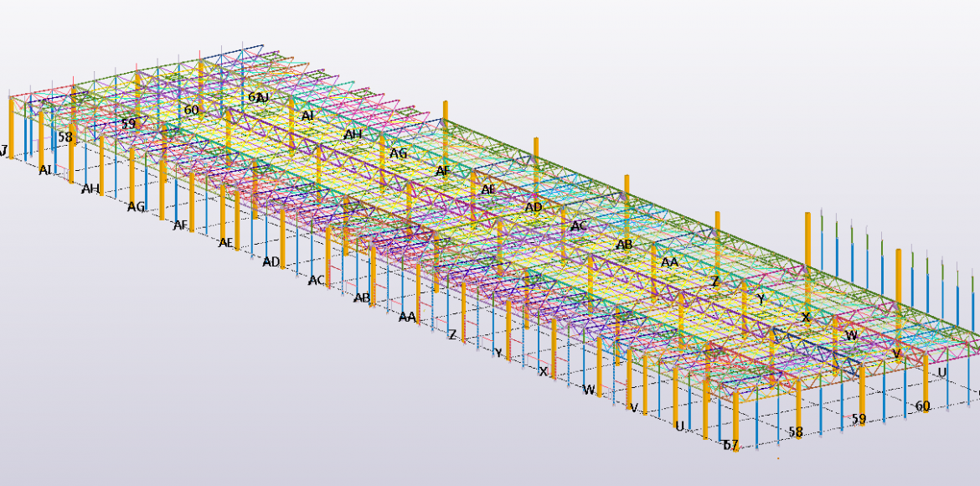Image resolution: width=980 pixels, height=486 pixels.
Task: Click grid label 60 near the bottom right end
Action: coord(922,406)
